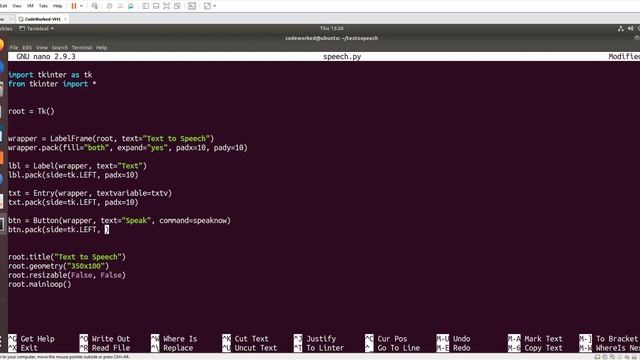Image resolution: width=640 pixels, height=360 pixels.
Task: Click the single window layout icon
Action: 156,6
